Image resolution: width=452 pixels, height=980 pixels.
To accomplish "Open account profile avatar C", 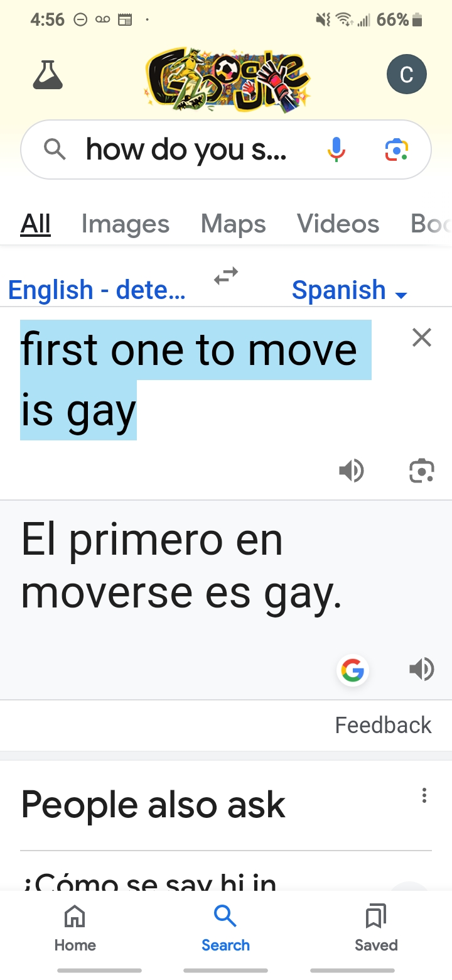I will pos(406,75).
